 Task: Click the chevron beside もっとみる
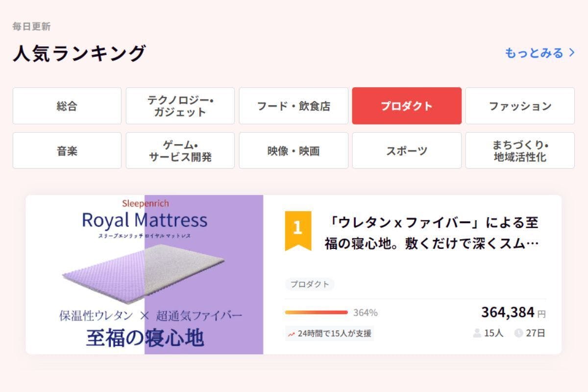click(x=571, y=53)
